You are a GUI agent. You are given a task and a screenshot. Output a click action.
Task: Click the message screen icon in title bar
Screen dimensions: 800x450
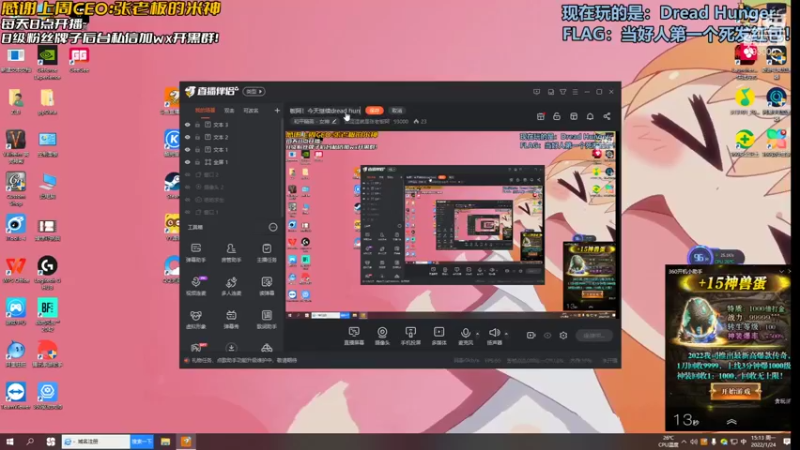click(537, 92)
